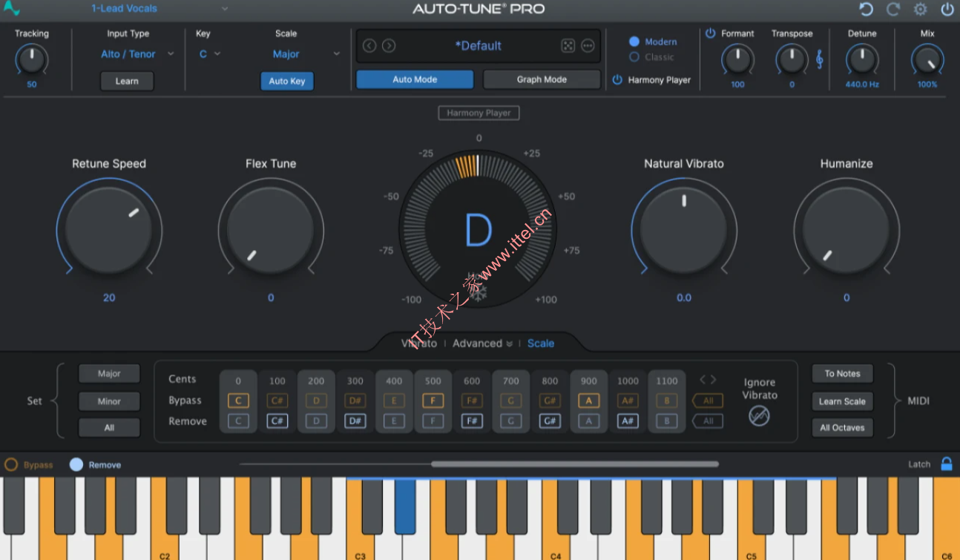Toggle Formant power icon
The width and height of the screenshot is (960, 560).
[711, 33]
